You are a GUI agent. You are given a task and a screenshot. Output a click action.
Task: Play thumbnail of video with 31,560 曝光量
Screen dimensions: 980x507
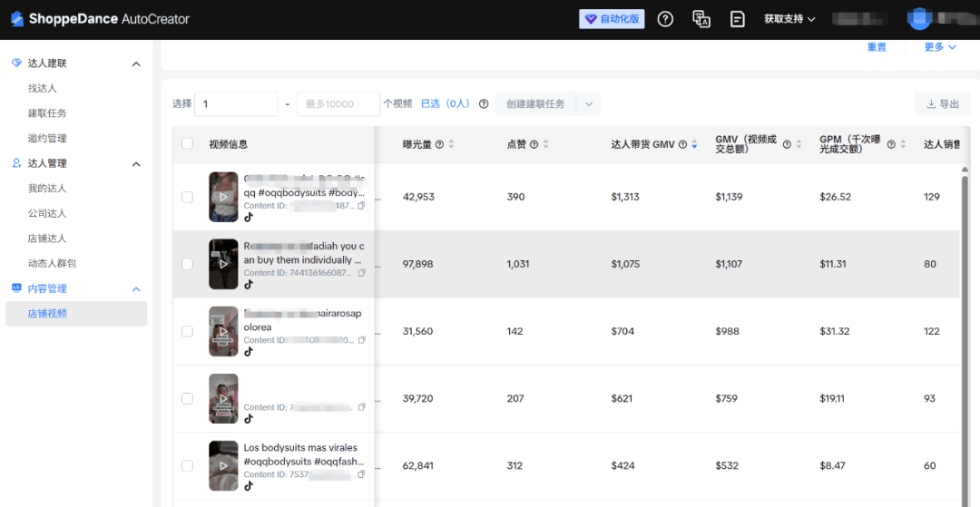pos(224,331)
